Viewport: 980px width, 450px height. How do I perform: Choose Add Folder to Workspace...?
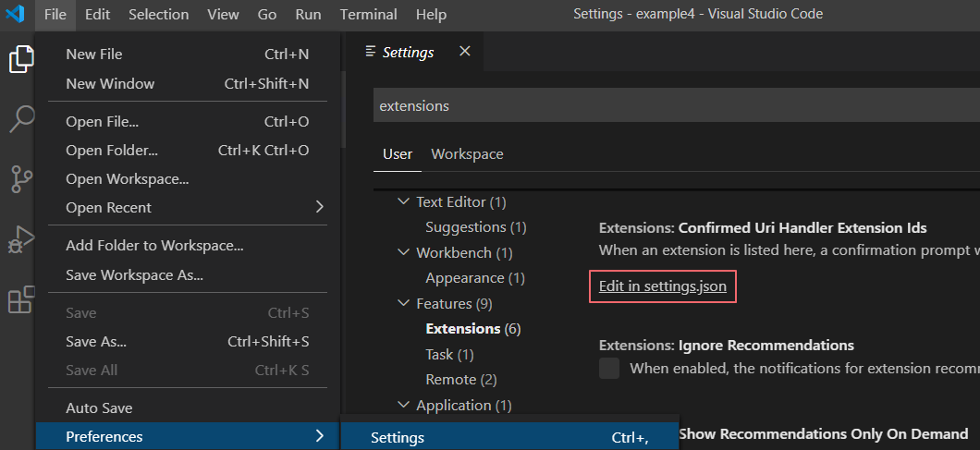click(x=188, y=246)
